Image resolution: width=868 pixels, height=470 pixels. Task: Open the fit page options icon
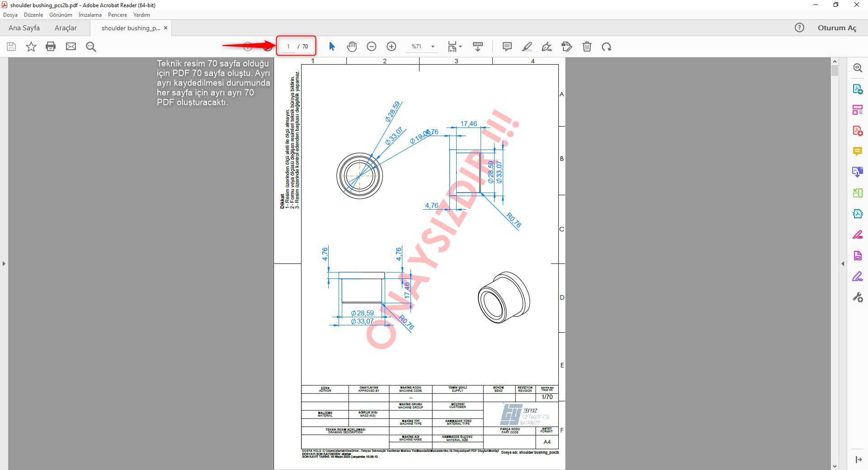tap(454, 47)
